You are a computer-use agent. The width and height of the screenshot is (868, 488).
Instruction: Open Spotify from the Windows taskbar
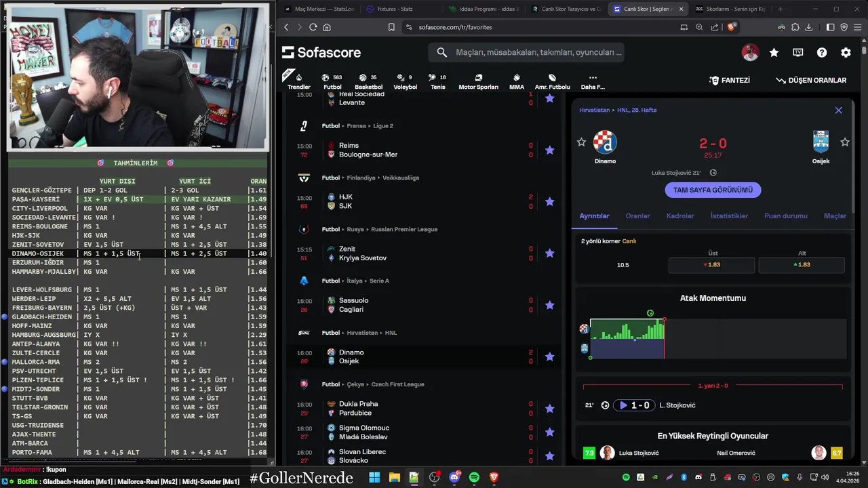pyautogui.click(x=474, y=477)
